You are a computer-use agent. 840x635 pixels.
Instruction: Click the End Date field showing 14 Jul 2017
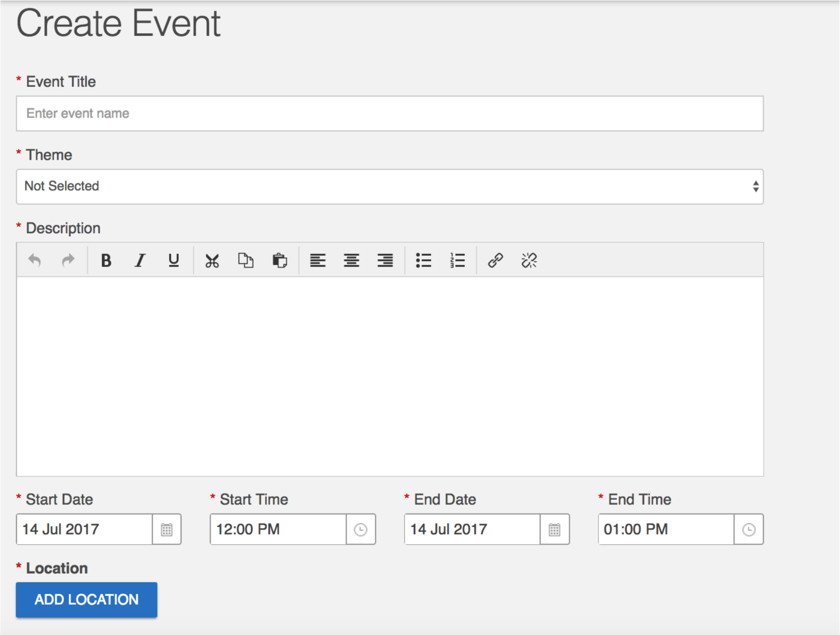click(472, 529)
